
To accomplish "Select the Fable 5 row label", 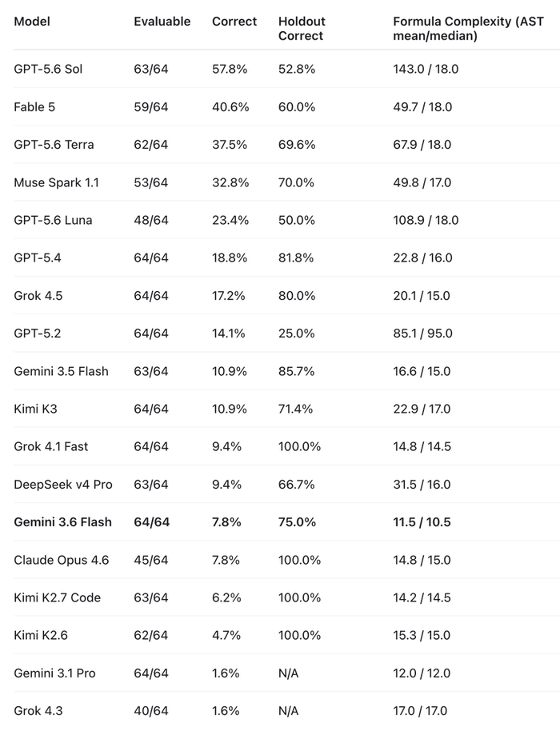I will [x=34, y=107].
